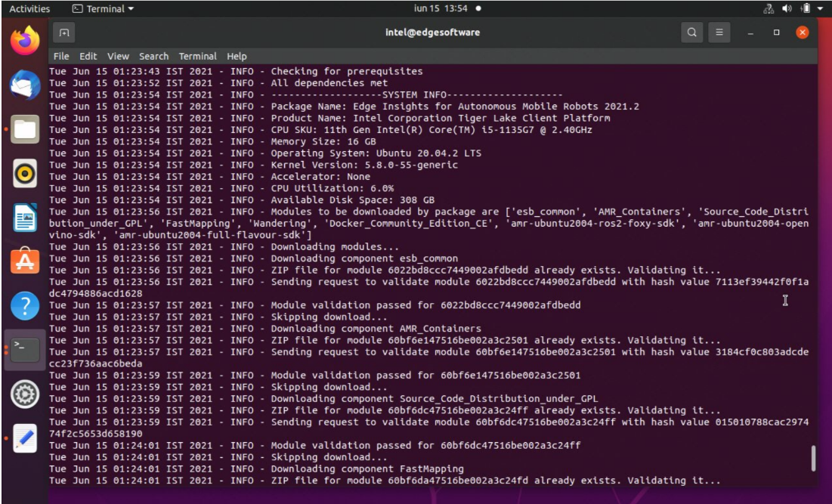The width and height of the screenshot is (832, 504).
Task: Select the Terminal icon in the dock
Action: [25, 350]
